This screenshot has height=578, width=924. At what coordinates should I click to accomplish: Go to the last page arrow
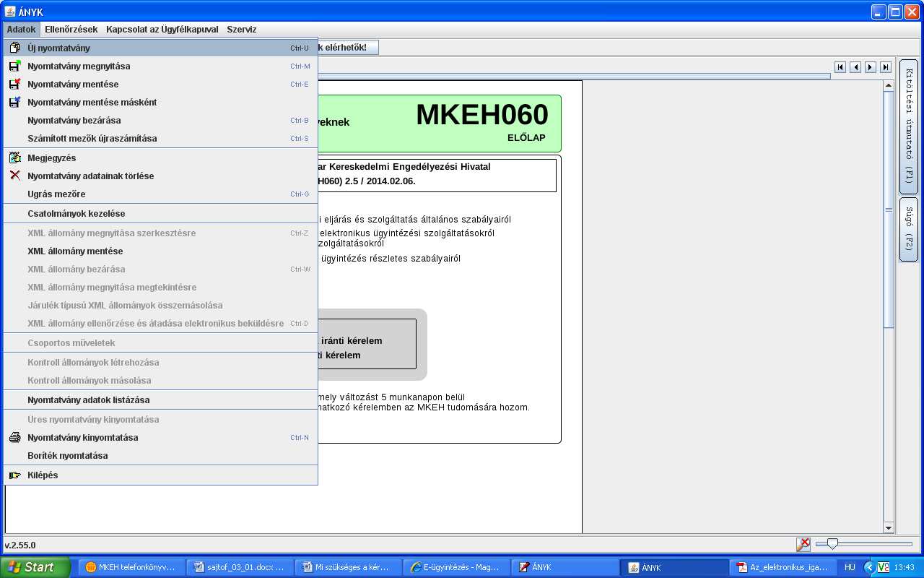886,67
